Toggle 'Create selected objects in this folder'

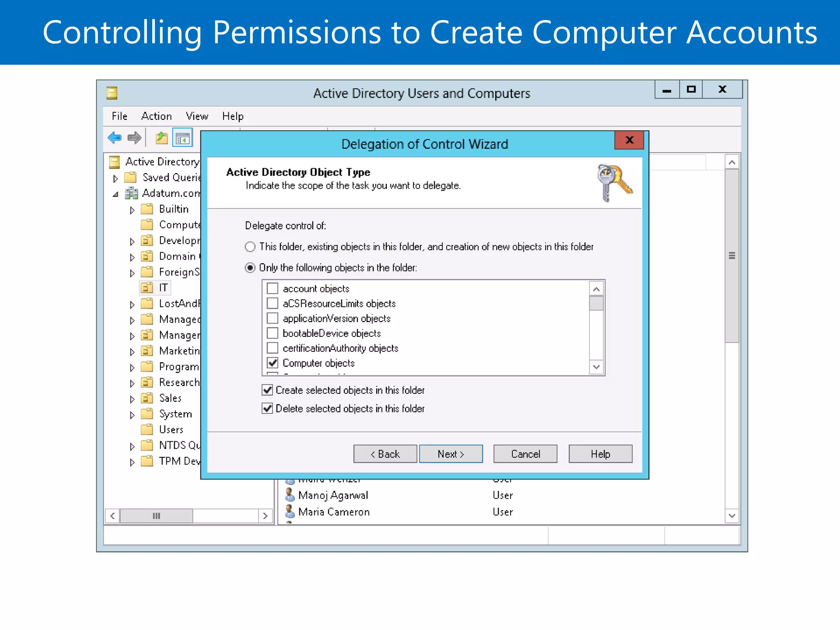tap(267, 390)
